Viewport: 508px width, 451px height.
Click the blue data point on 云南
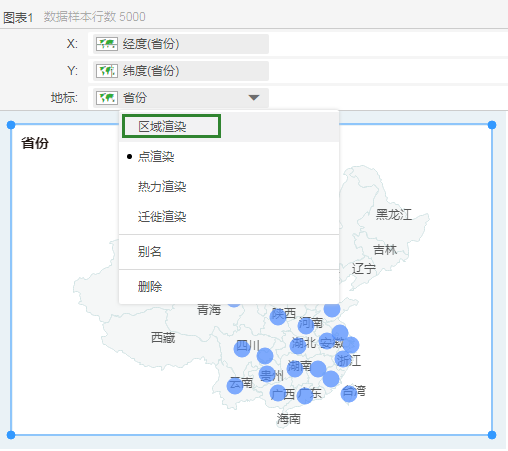pyautogui.click(x=235, y=386)
